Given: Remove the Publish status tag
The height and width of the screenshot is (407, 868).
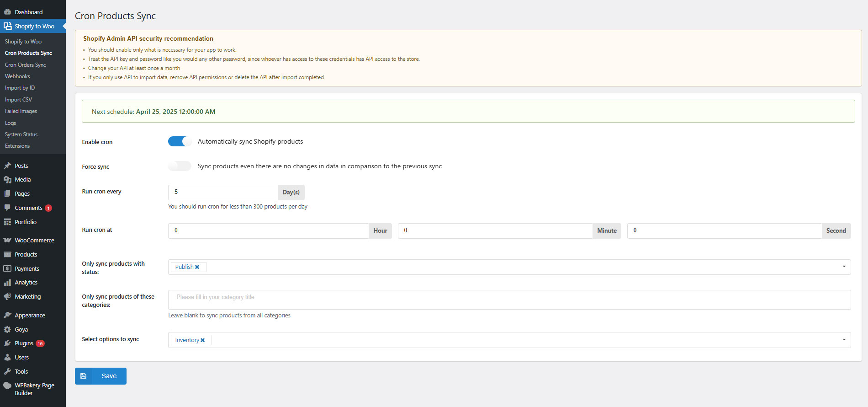Looking at the screenshot, I should tap(197, 267).
